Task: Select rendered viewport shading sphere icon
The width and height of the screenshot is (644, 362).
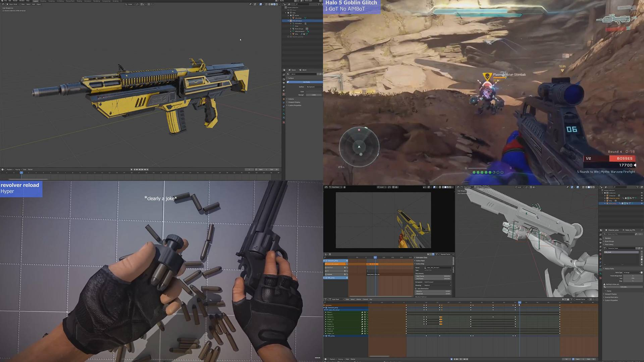Action: click(x=276, y=4)
